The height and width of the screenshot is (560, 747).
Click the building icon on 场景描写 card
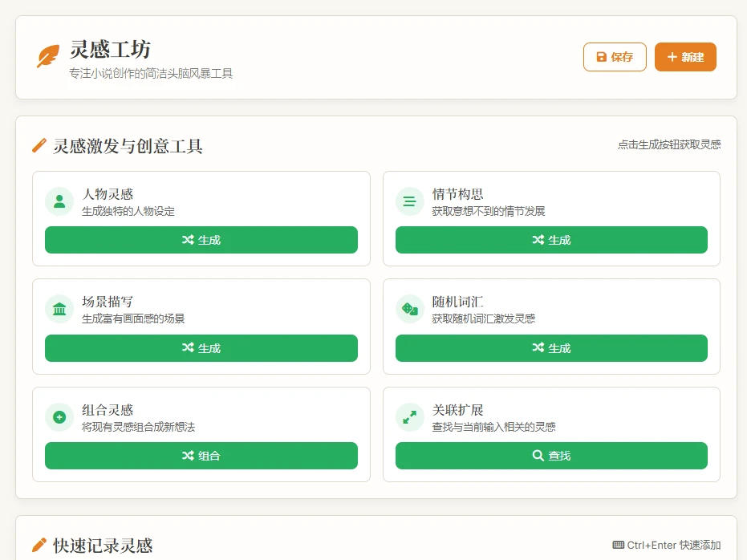tap(59, 310)
